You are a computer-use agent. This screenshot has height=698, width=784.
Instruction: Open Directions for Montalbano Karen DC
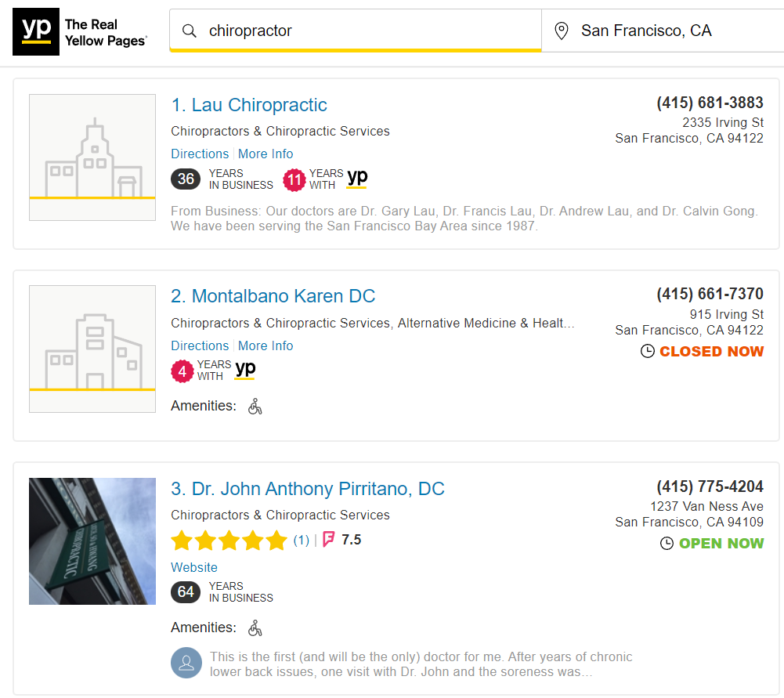(x=200, y=346)
